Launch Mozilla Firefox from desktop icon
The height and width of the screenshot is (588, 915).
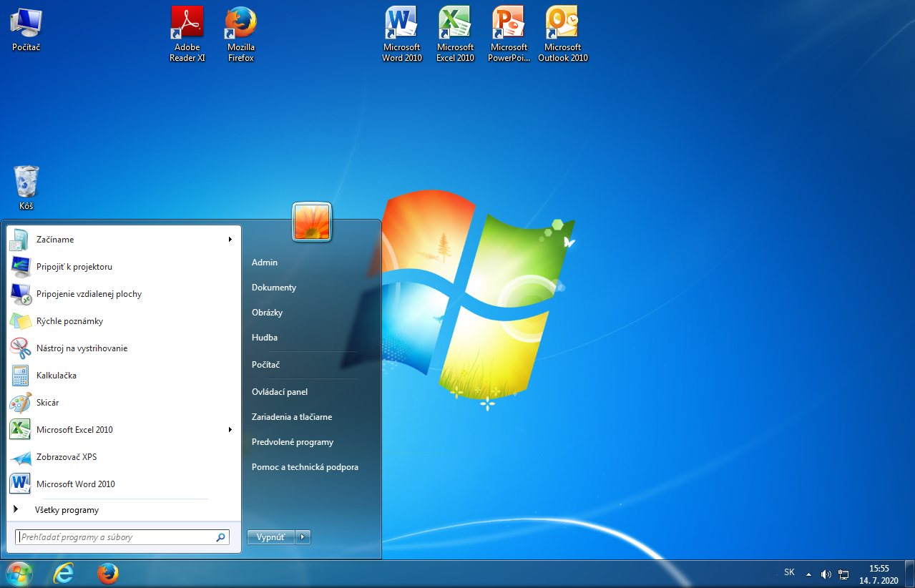click(x=241, y=24)
